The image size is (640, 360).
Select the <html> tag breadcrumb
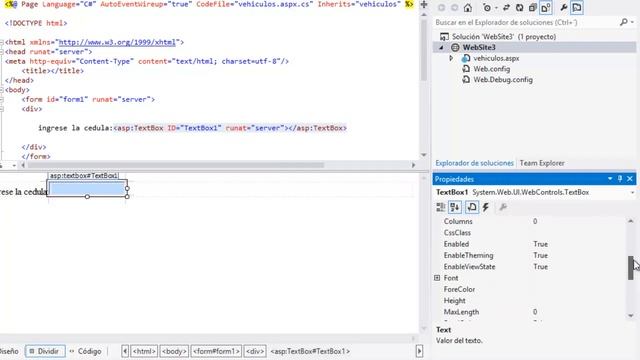pos(144,351)
